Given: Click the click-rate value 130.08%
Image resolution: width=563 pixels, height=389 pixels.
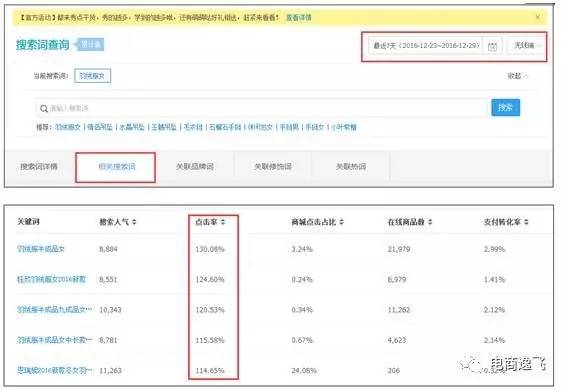Looking at the screenshot, I should (210, 249).
